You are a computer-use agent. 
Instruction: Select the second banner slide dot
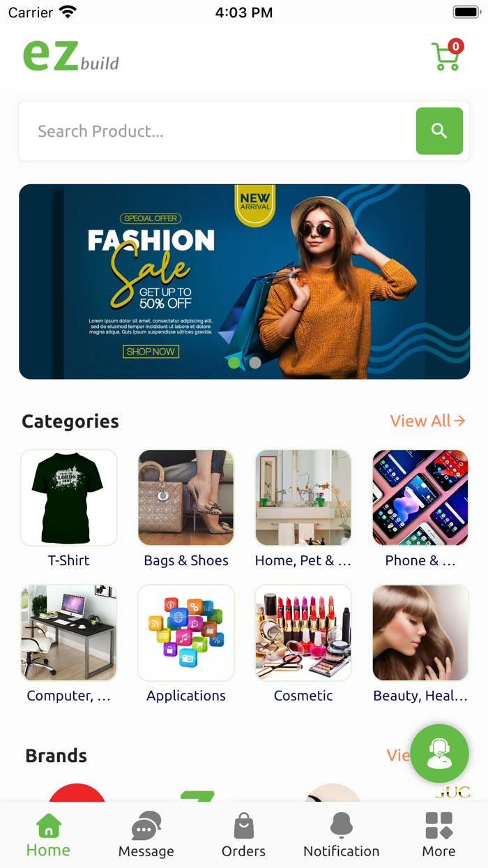255,363
